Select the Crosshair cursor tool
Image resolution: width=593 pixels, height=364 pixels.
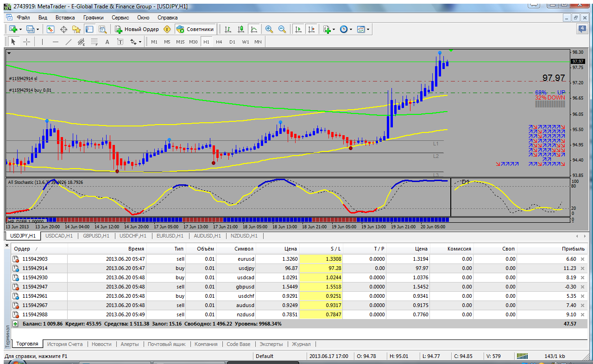coord(27,42)
